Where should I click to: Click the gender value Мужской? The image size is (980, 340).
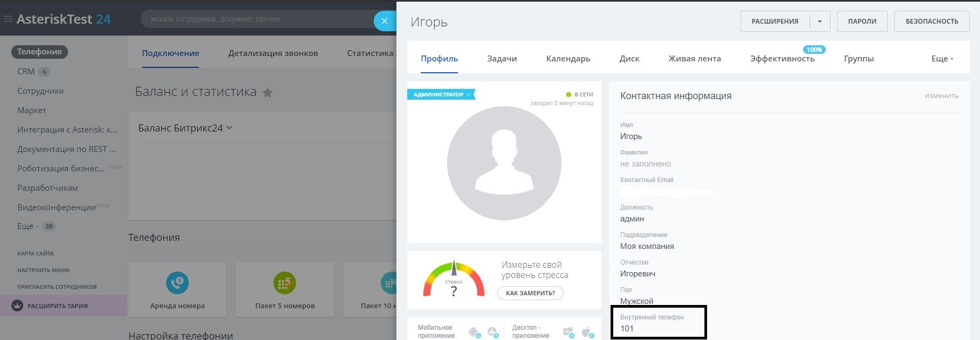pyautogui.click(x=636, y=301)
